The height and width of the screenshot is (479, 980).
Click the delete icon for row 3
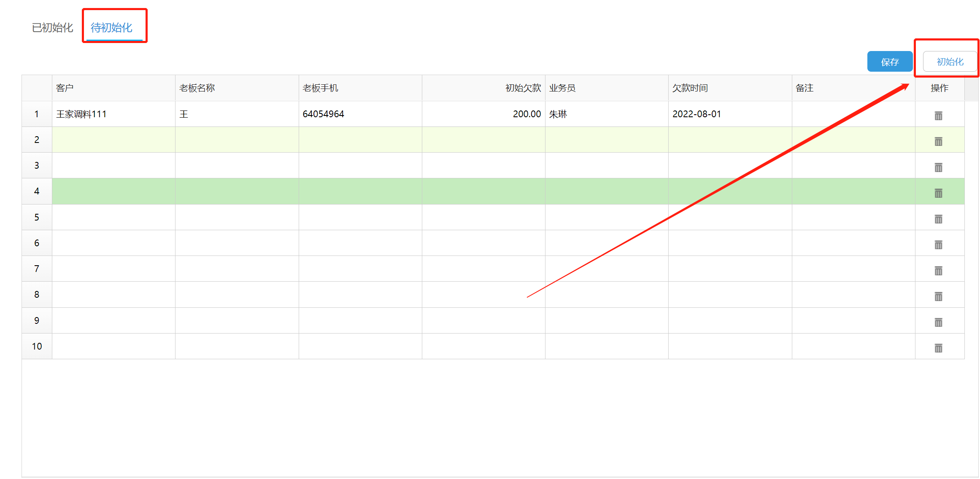click(938, 167)
